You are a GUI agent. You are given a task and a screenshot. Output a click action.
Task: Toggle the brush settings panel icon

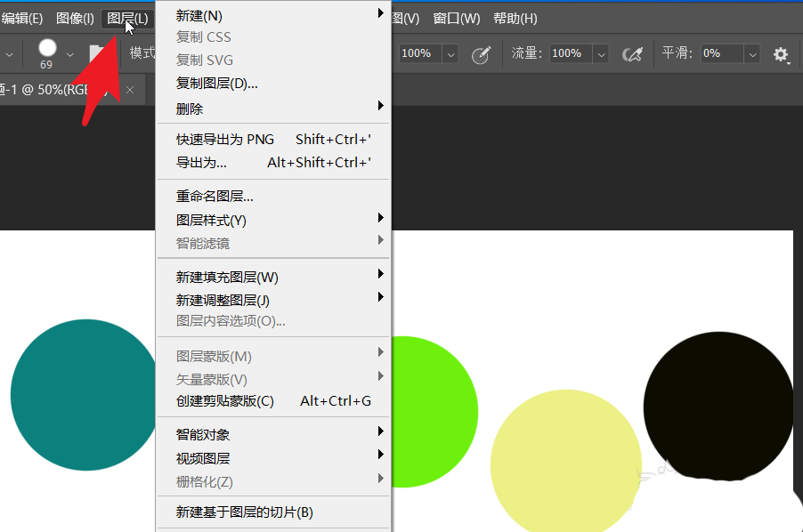point(96,54)
